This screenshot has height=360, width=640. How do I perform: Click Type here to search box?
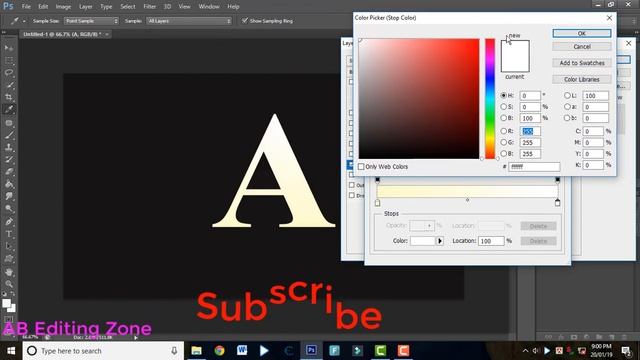click(103, 351)
